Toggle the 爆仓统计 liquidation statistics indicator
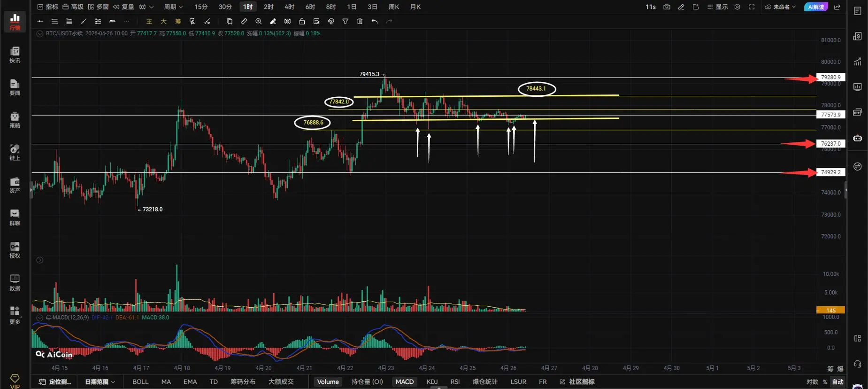 click(485, 382)
